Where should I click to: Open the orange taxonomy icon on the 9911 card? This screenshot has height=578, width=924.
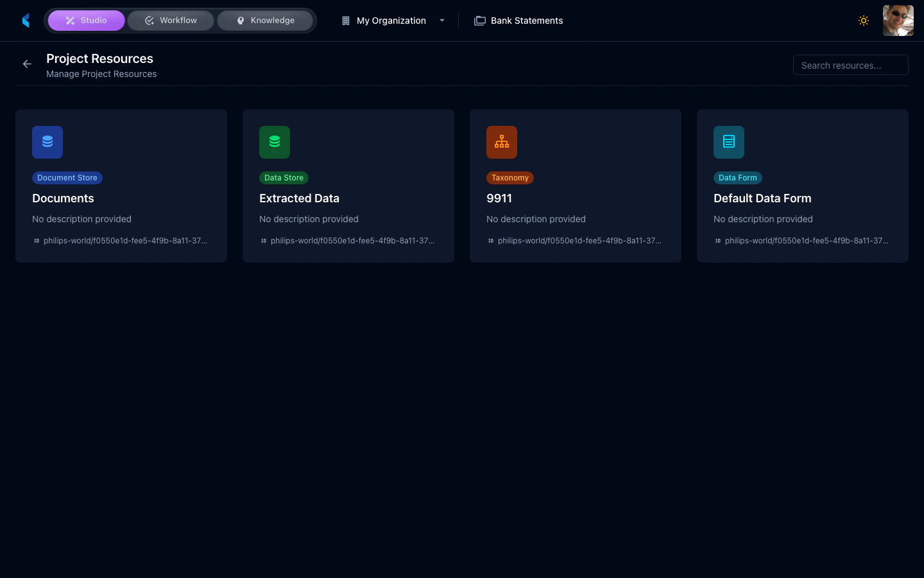(501, 142)
